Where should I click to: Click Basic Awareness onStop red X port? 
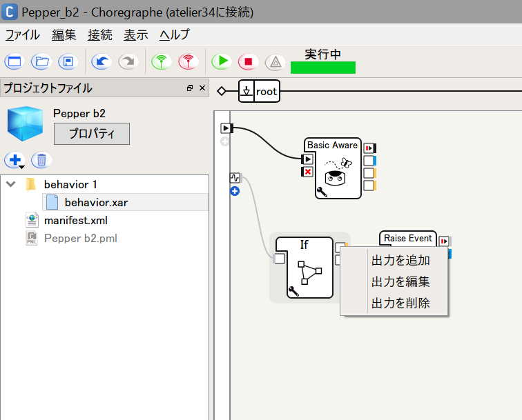[308, 172]
